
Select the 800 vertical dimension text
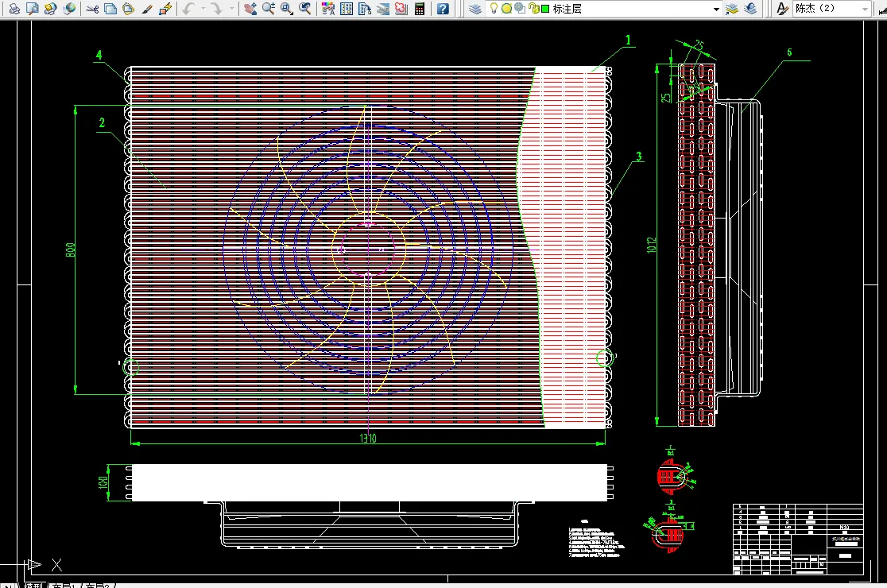point(71,250)
